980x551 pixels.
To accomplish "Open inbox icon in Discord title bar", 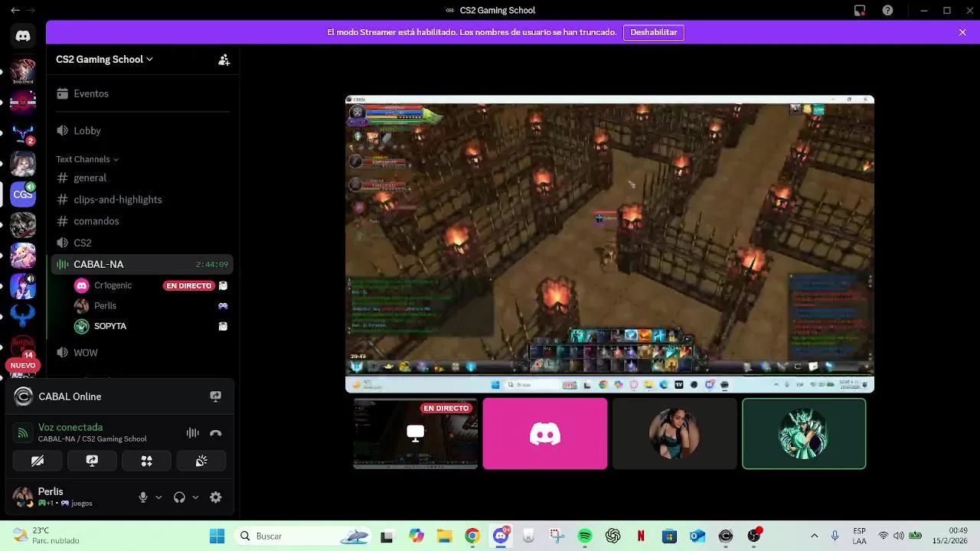I will coord(860,11).
